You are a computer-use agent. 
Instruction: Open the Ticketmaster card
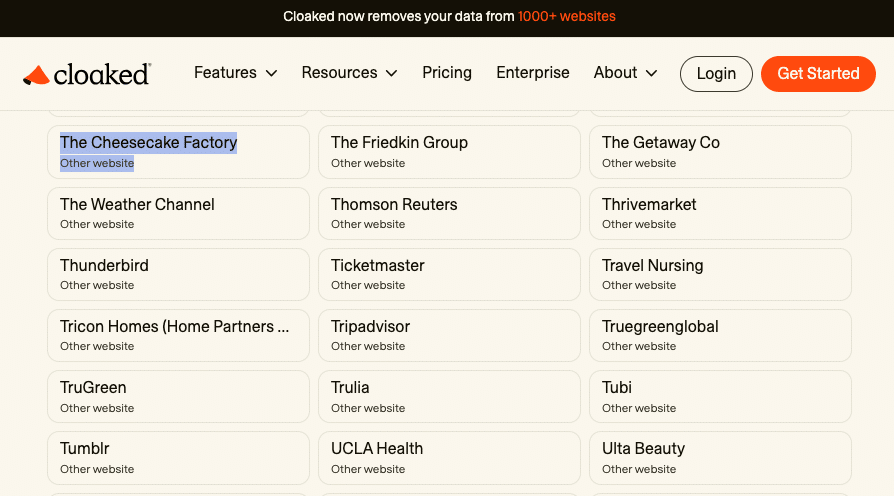[x=449, y=275]
